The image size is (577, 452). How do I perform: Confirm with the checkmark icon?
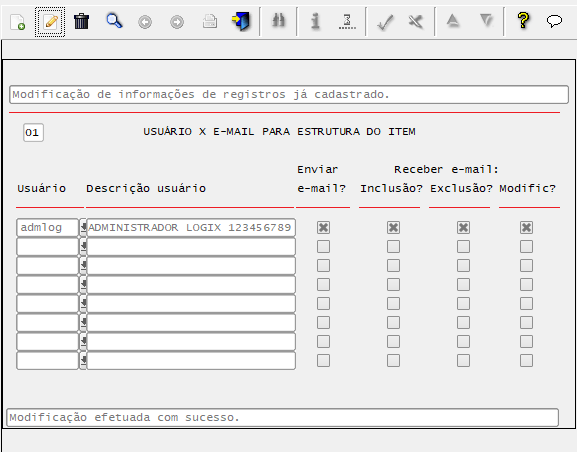(385, 22)
